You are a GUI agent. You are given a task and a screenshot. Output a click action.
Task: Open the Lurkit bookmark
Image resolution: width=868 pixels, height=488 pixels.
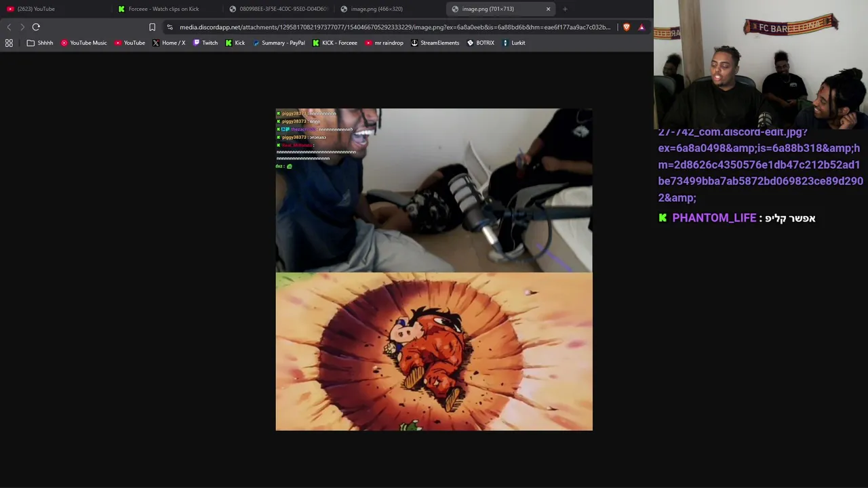(513, 43)
